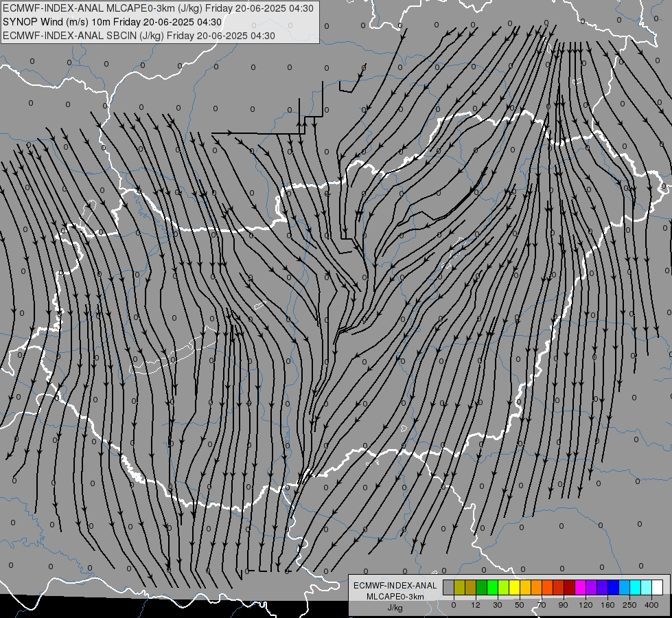Click the legend value label 250
Screen dimensions: 672x618
[629, 605]
